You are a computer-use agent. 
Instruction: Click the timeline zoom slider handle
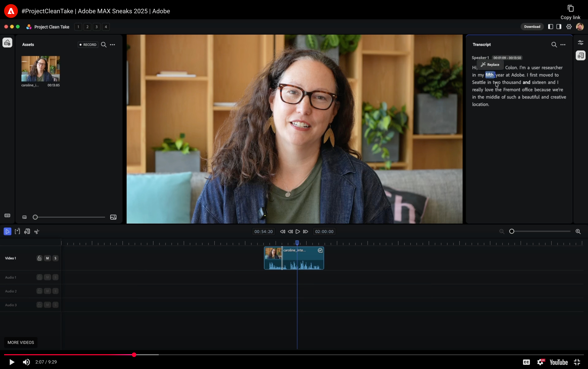[x=512, y=231]
